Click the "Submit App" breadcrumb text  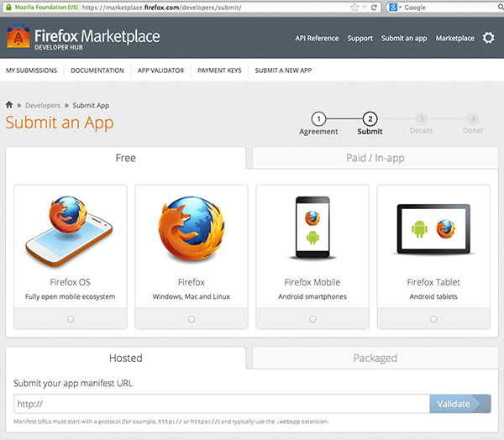click(x=91, y=106)
